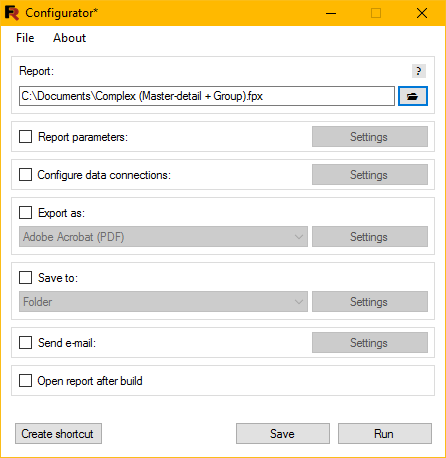This screenshot has height=458, width=446.
Task: Click the Report file path input field
Action: [207, 96]
